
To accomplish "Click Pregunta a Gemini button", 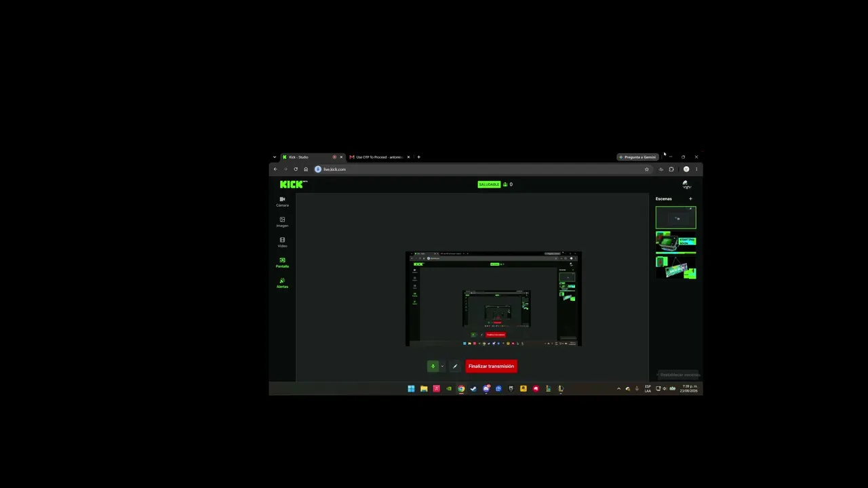I will [x=637, y=157].
